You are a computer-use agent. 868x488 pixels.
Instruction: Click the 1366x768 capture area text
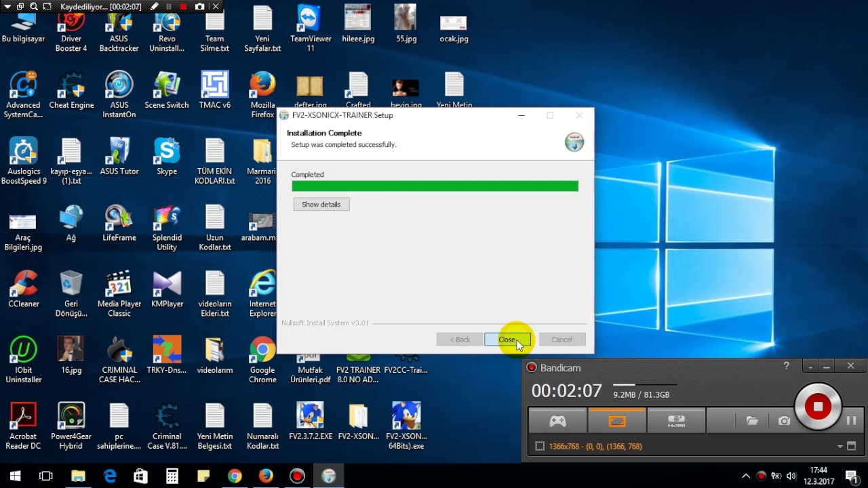click(595, 447)
